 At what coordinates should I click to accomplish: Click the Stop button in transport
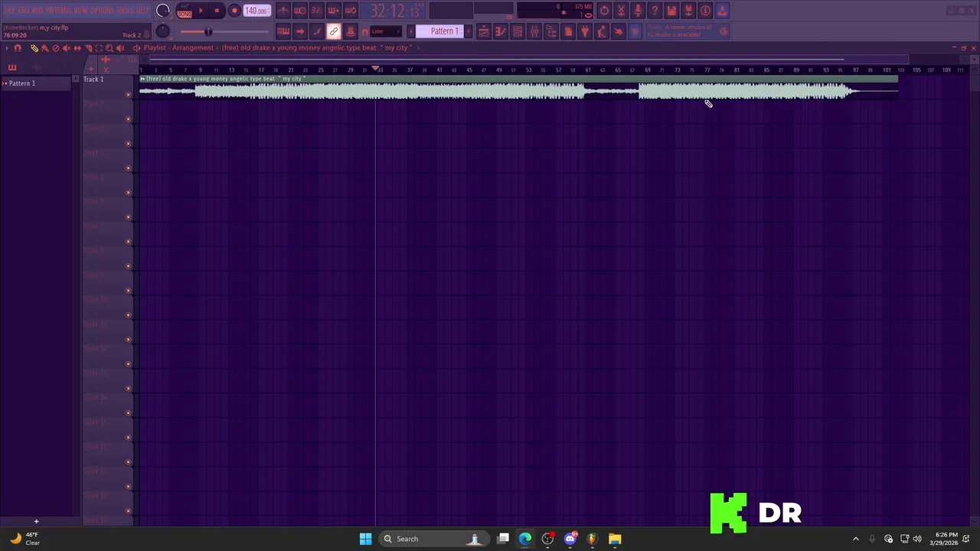point(217,11)
